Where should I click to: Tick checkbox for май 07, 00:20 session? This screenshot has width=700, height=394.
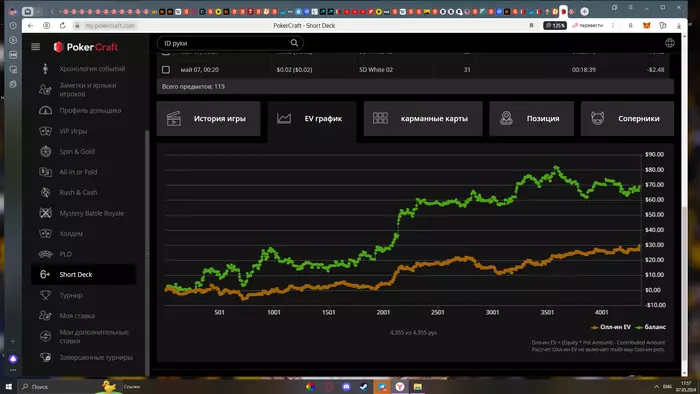[x=166, y=70]
